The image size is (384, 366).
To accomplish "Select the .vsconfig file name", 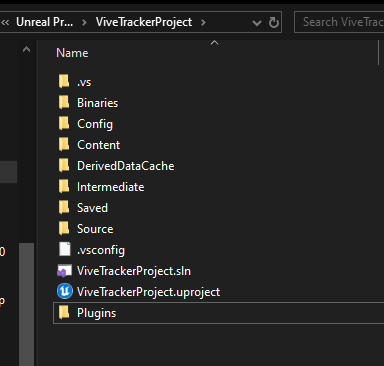I will [101, 250].
